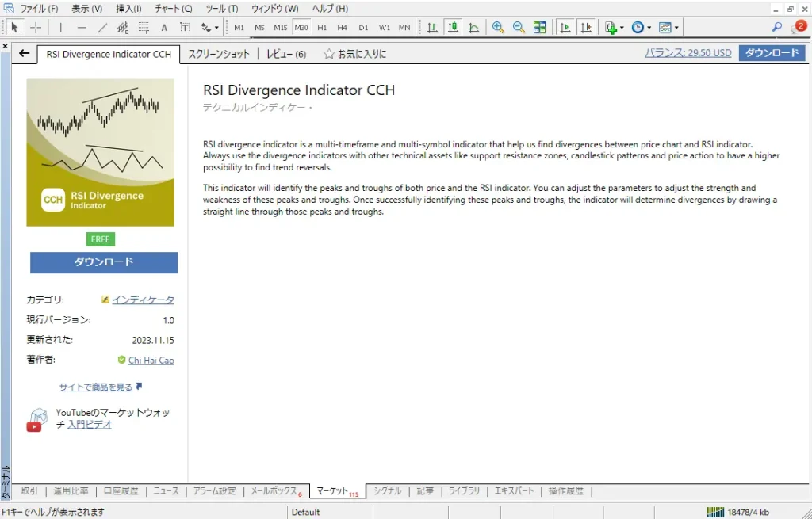Screen dimensions: 812x519
Task: Toggle the candlestick chart type
Action: (453, 28)
